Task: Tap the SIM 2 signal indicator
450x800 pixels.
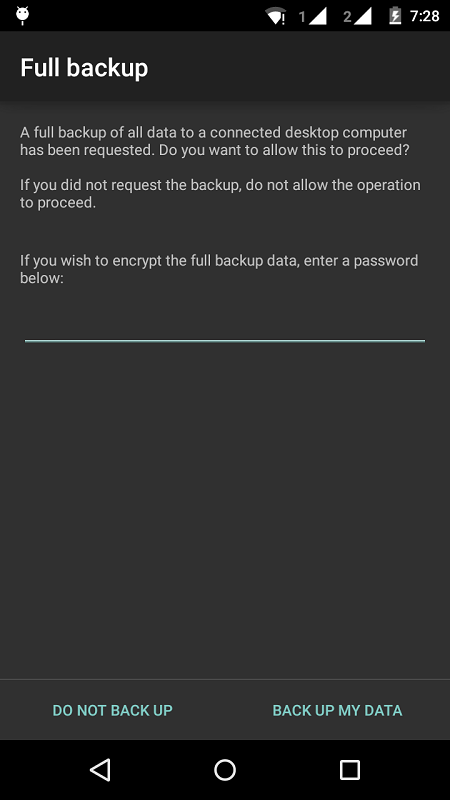Action: tap(357, 16)
